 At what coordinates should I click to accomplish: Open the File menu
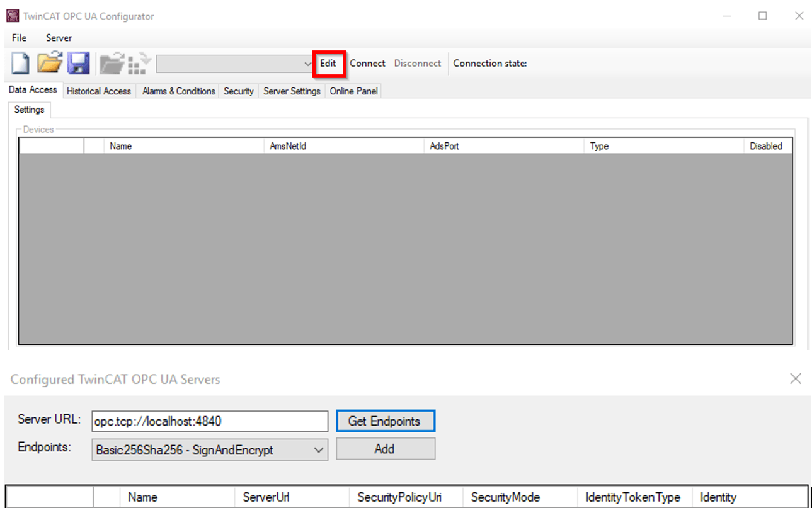[20, 38]
